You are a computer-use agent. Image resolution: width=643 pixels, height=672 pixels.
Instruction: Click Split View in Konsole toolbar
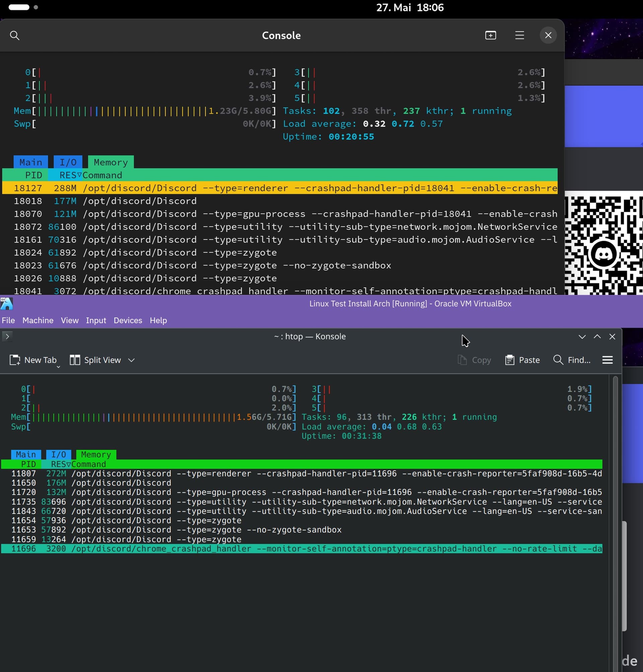tap(95, 360)
